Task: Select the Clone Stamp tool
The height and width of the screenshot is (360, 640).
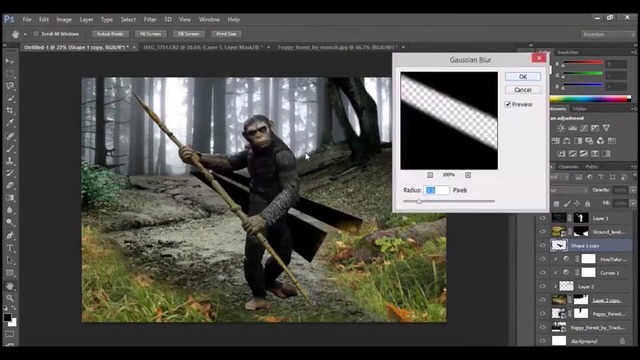Action: (x=10, y=160)
